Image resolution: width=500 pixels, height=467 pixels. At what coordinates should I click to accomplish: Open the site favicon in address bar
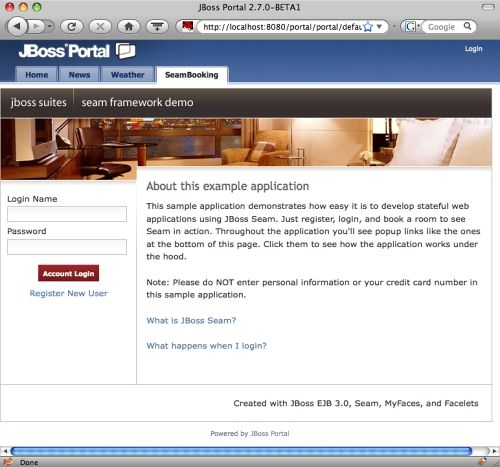tap(188, 26)
